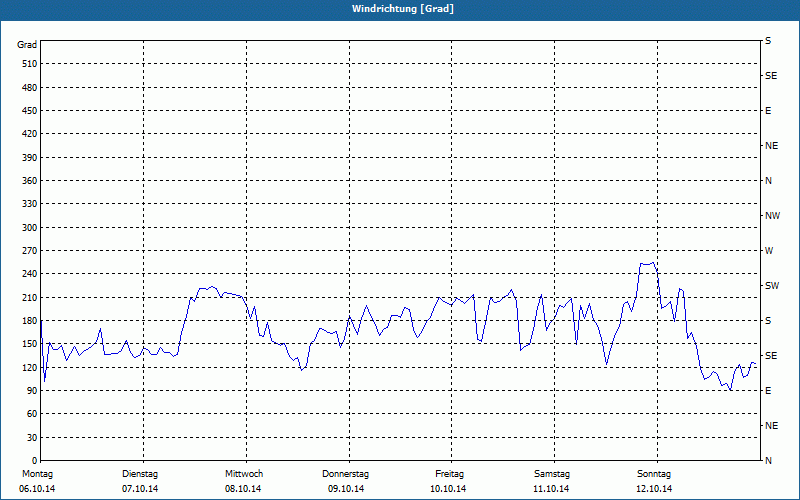The image size is (800, 500).
Task: Select the 60 degree axis label
Action: coord(32,414)
